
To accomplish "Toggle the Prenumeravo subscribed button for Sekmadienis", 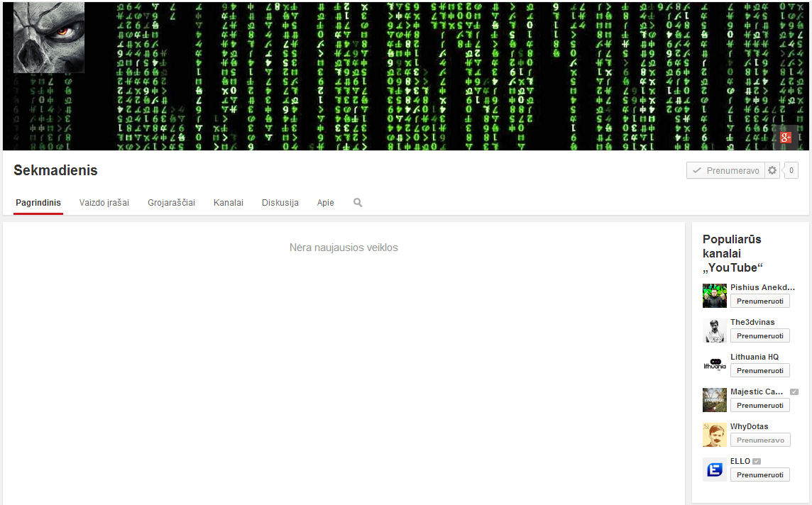I will click(725, 170).
